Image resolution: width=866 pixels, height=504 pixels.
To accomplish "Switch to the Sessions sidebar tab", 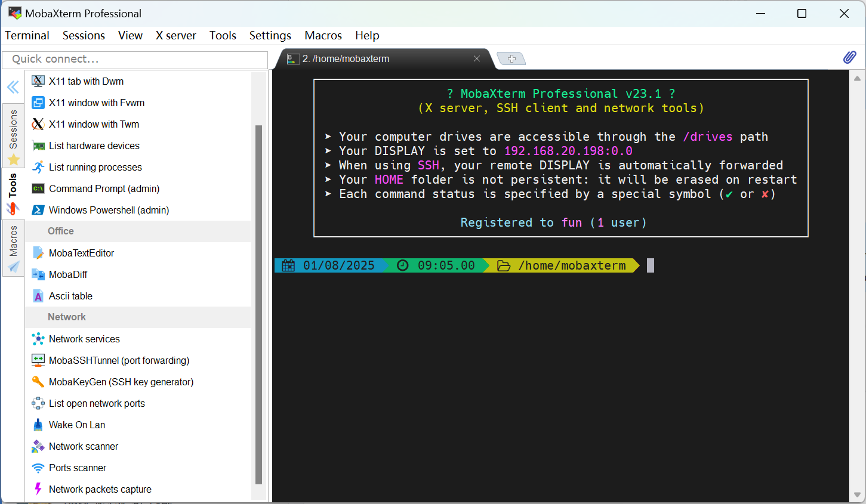I will (13, 135).
